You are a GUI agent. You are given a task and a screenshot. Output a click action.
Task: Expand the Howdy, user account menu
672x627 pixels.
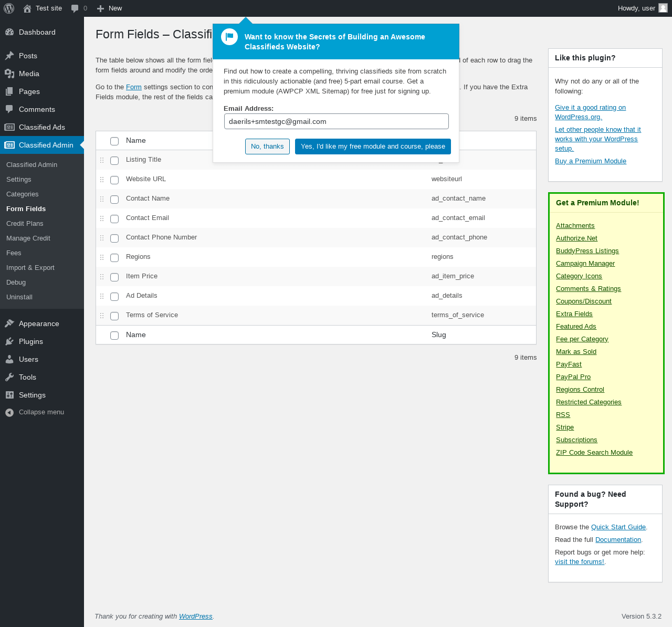pyautogui.click(x=636, y=8)
